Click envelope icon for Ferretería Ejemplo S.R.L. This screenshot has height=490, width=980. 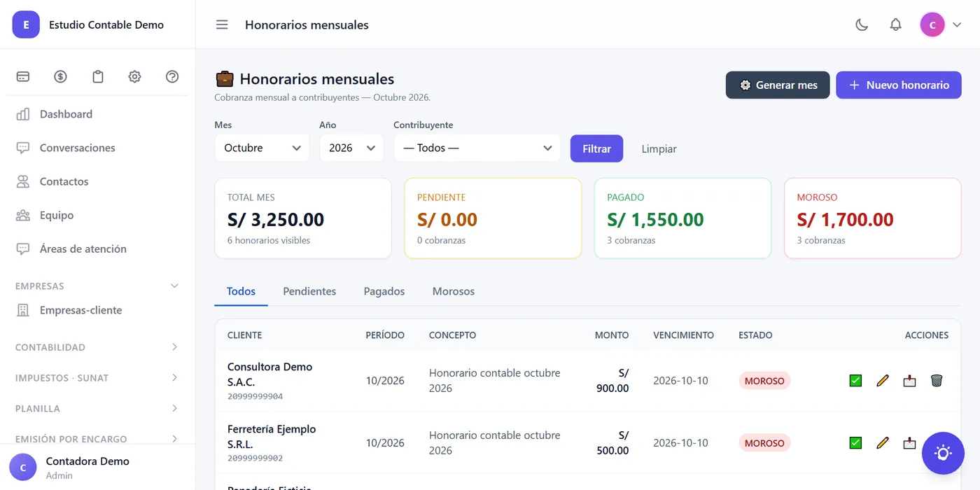coord(909,443)
